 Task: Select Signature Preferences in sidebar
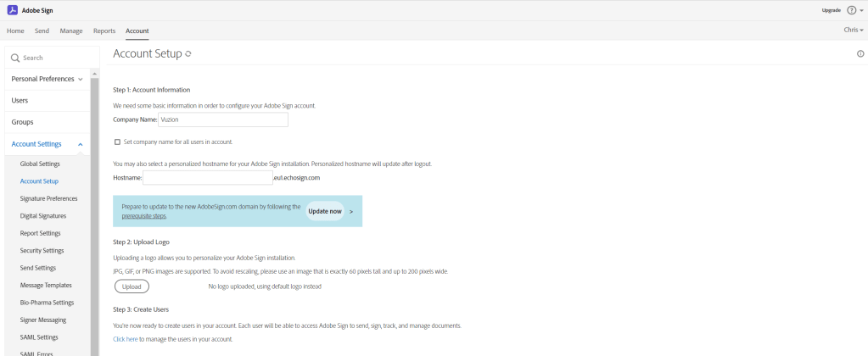48,198
